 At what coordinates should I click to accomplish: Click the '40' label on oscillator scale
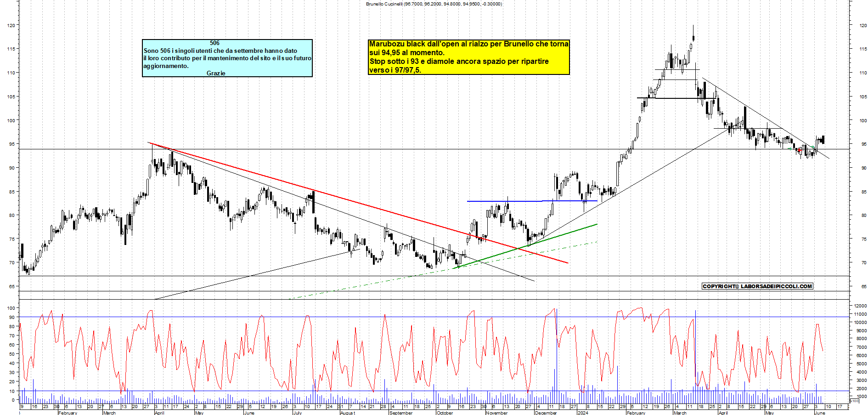12,363
